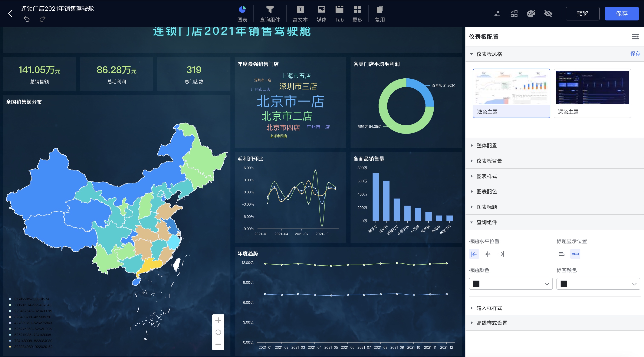This screenshot has width=644, height=357.
Task: Insert a 富文本 rich text block
Action: pyautogui.click(x=300, y=14)
